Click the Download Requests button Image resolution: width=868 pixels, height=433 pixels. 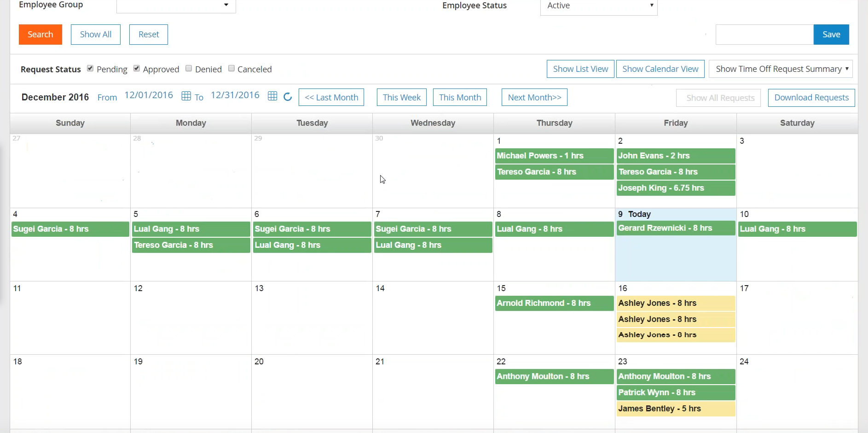pos(811,98)
